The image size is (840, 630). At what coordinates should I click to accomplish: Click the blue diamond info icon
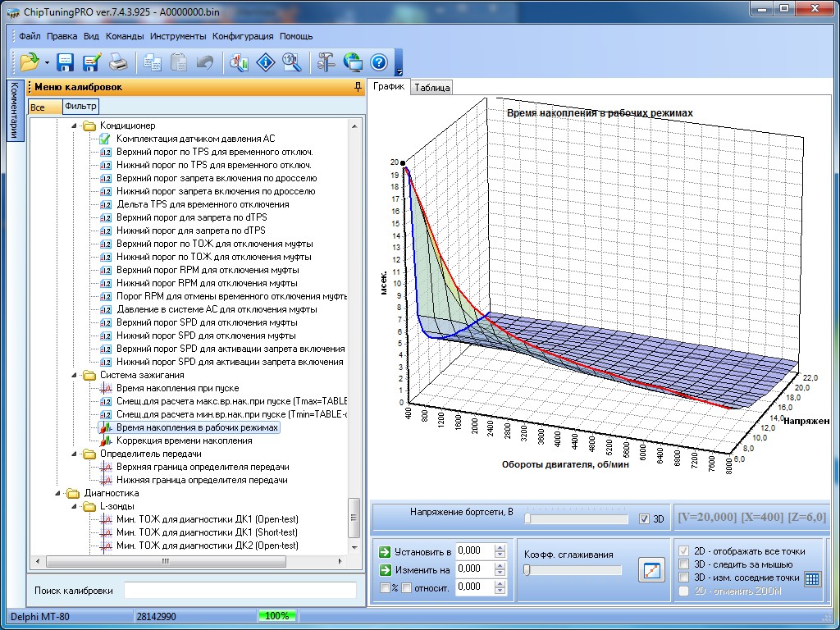(265, 62)
